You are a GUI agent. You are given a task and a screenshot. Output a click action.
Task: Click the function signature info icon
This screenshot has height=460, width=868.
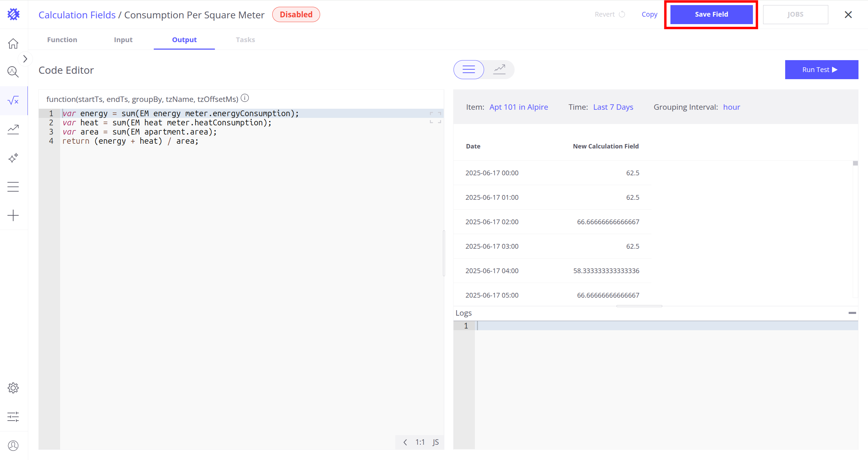(245, 98)
